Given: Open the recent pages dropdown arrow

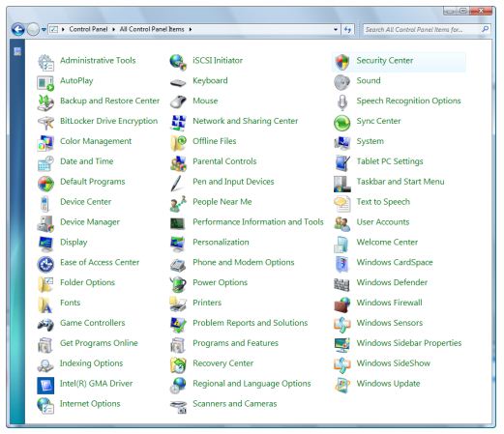Looking at the screenshot, I should (44, 30).
